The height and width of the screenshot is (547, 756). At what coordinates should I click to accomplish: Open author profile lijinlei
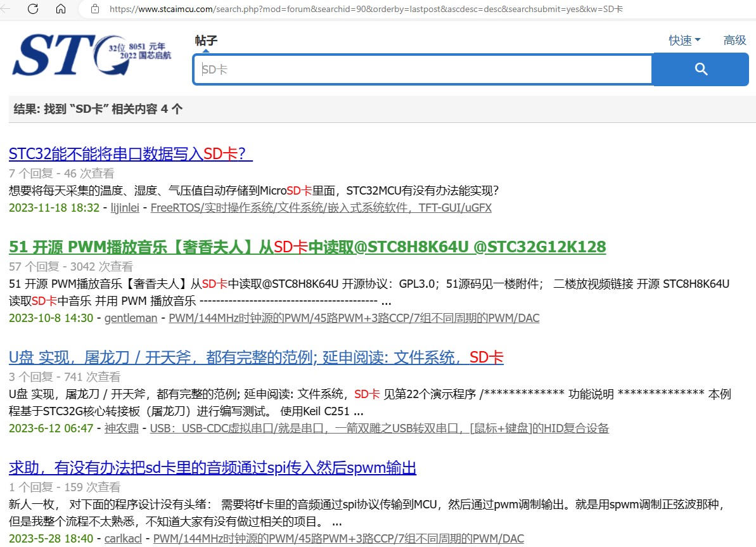pos(125,208)
